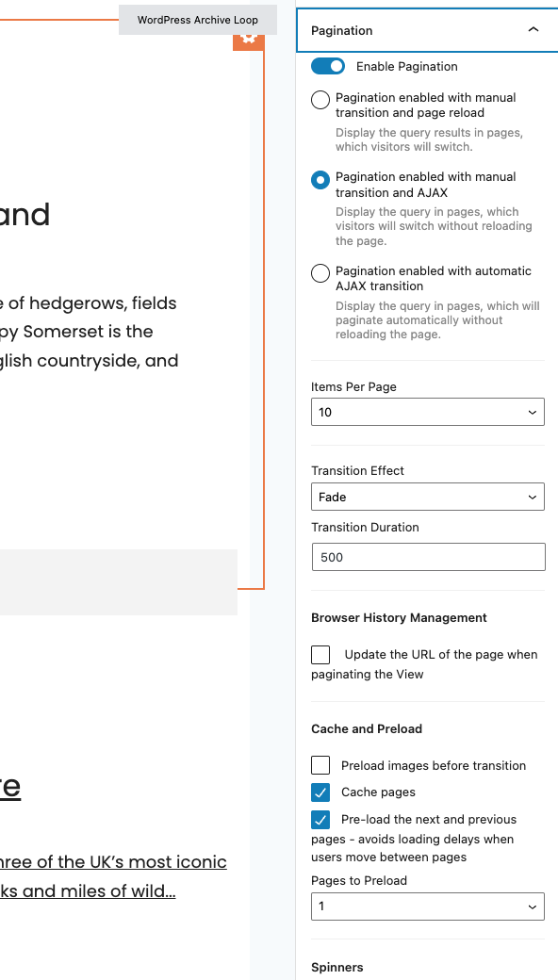Open the Transition Effect dropdown
Viewport: 558px width, 980px height.
click(x=428, y=497)
